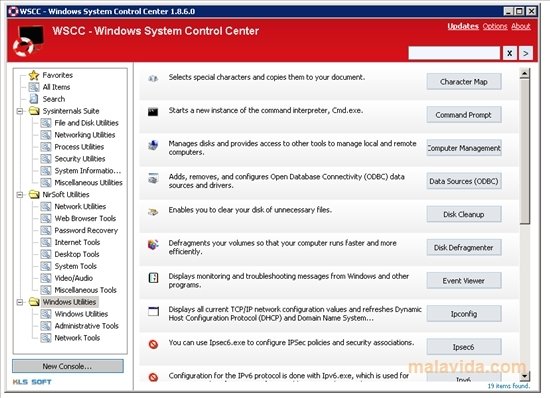Clear search with the X button
This screenshot has height=398, width=550.
(x=510, y=53)
